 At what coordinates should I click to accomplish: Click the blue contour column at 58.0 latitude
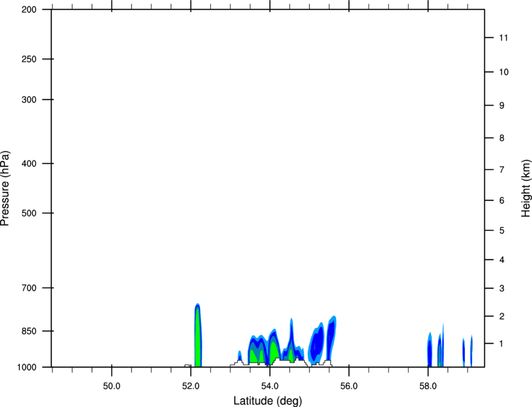(x=429, y=349)
